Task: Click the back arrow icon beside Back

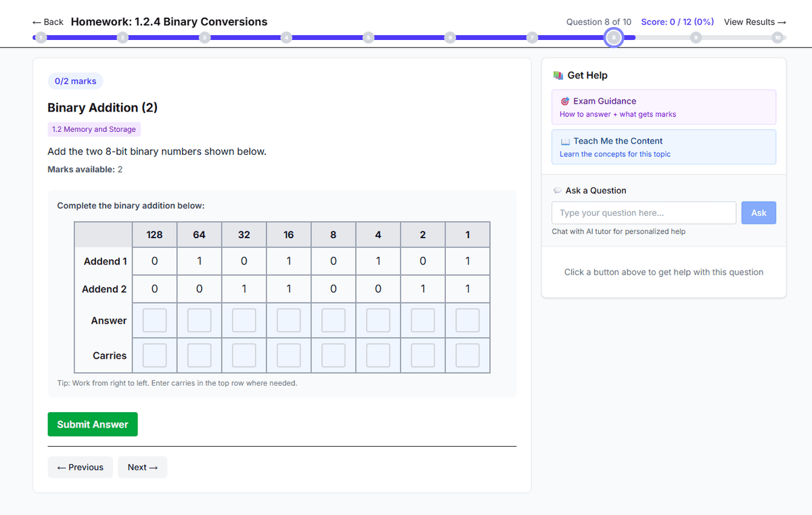Action: pyautogui.click(x=37, y=22)
